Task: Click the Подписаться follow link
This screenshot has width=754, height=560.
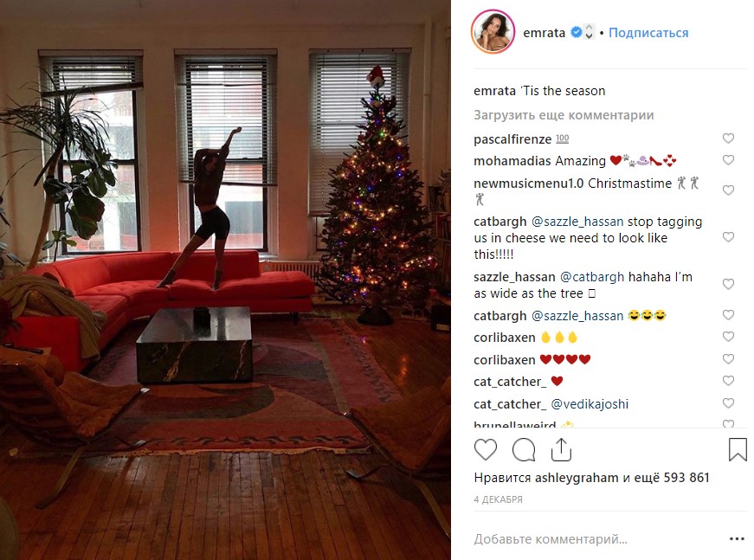Action: coord(648,33)
